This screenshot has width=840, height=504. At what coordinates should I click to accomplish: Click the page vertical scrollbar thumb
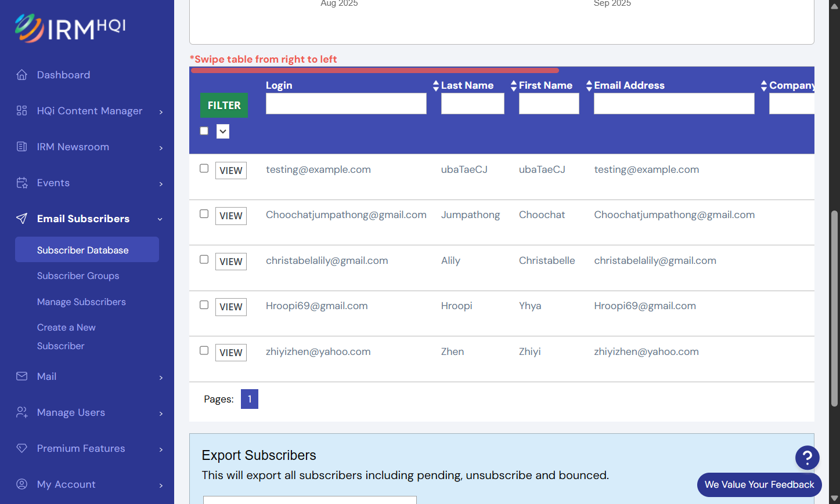pos(835,309)
